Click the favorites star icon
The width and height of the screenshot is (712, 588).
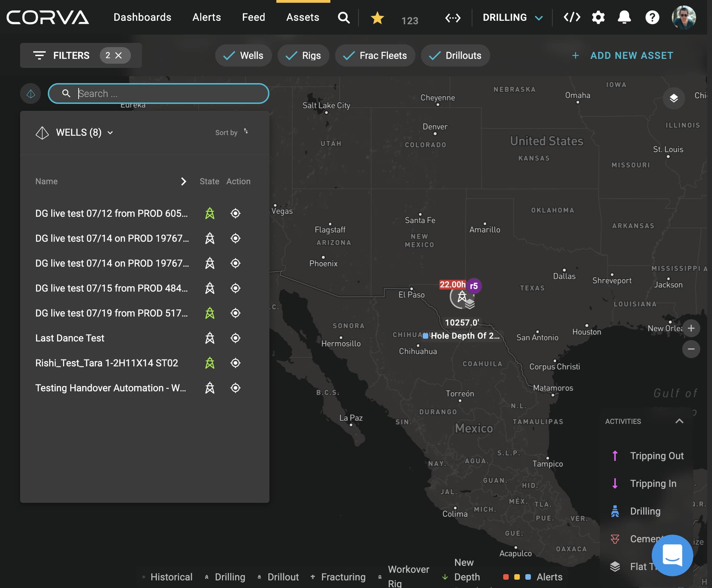(377, 17)
